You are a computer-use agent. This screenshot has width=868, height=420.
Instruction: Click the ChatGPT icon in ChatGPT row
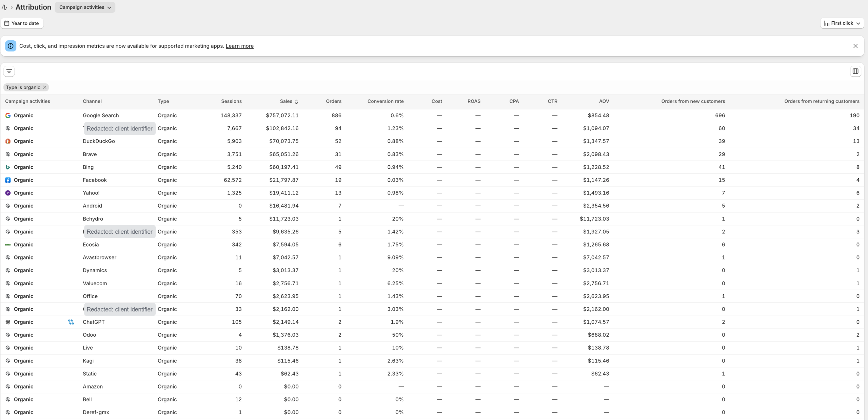(x=8, y=322)
